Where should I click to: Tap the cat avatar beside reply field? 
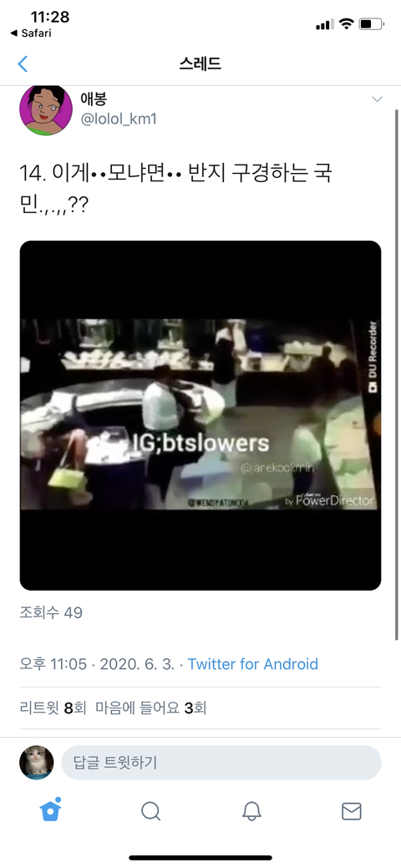[37, 762]
